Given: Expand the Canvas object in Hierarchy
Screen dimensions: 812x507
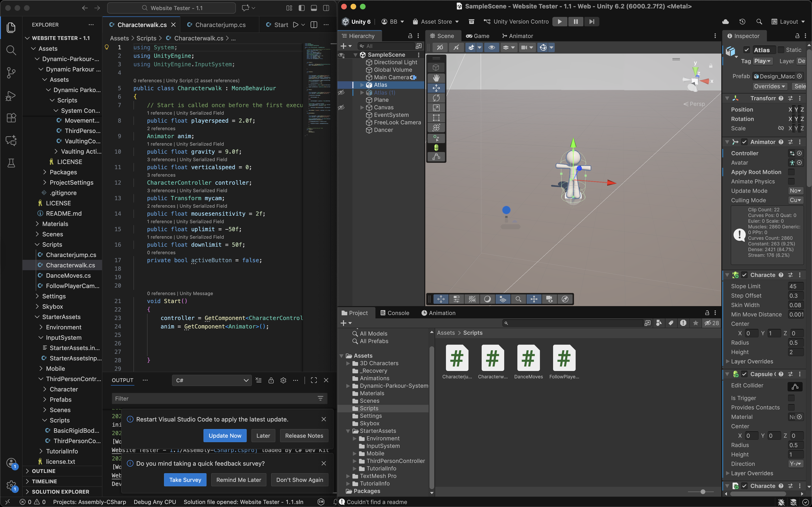Looking at the screenshot, I should click(x=362, y=107).
